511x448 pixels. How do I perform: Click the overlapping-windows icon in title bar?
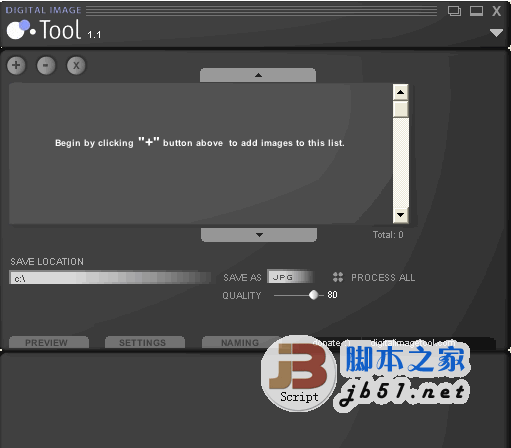[x=454, y=11]
